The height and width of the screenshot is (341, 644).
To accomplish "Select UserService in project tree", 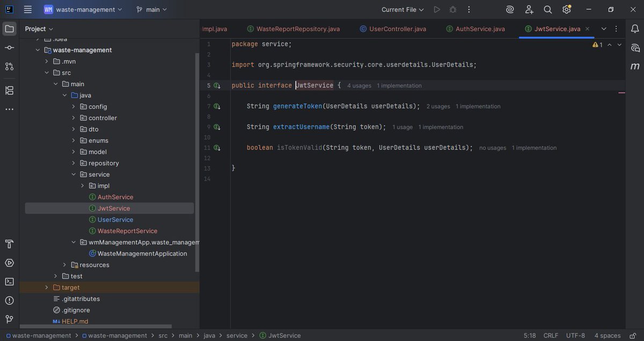I will pos(115,220).
